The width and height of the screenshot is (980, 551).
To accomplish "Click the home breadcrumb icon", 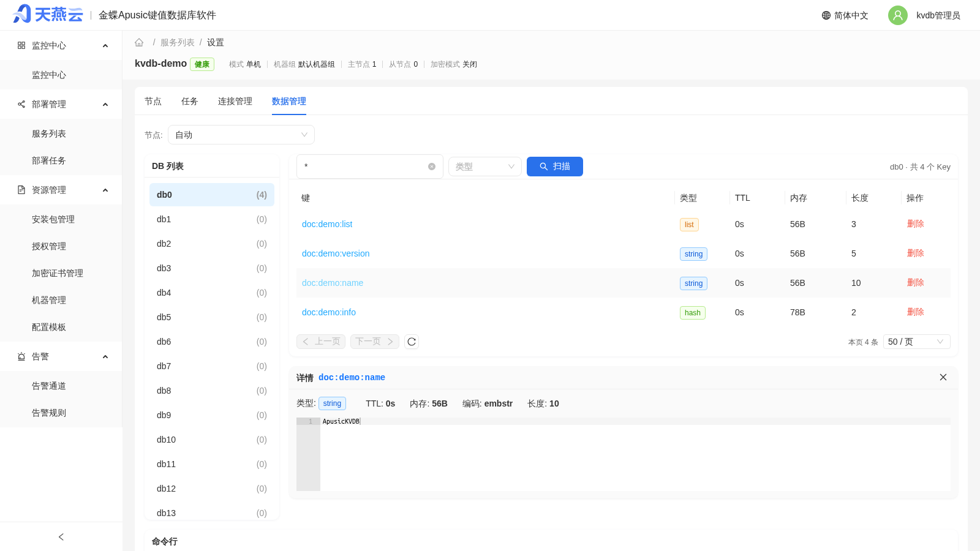I will coord(139,42).
